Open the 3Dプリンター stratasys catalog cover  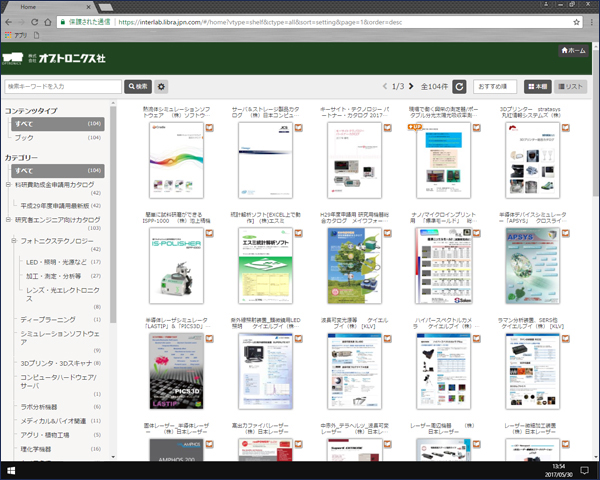(x=532, y=160)
